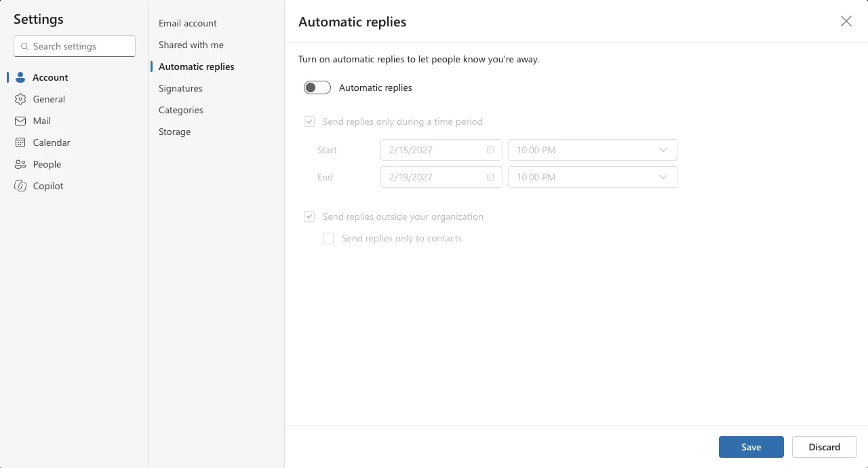This screenshot has width=868, height=468.
Task: Select the People label in Settings
Action: (x=47, y=164)
